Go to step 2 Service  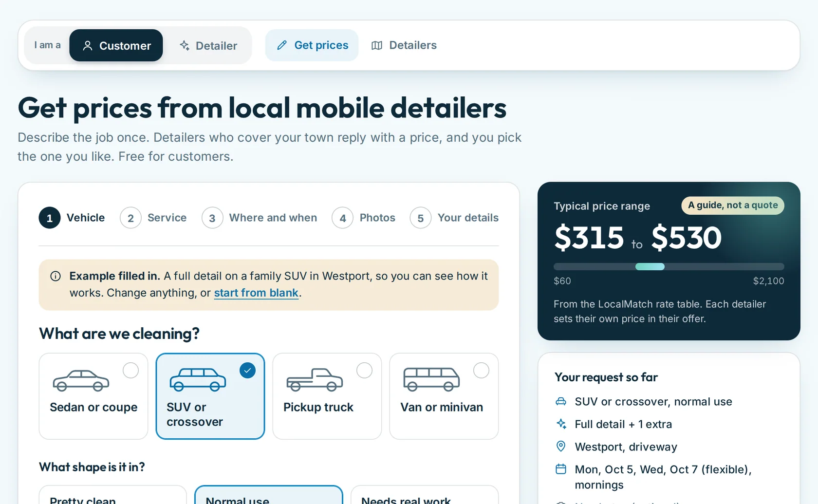click(153, 218)
